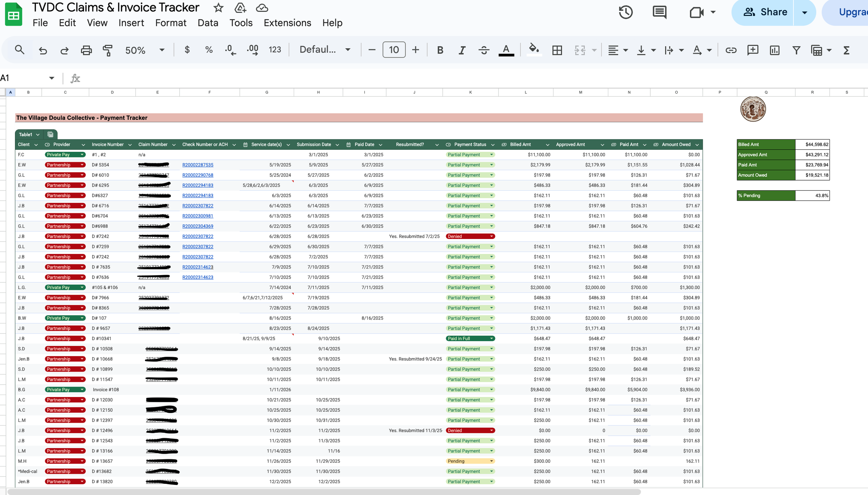Viewport: 868px width, 495px height.
Task: Open the fill color picker
Action: point(534,50)
